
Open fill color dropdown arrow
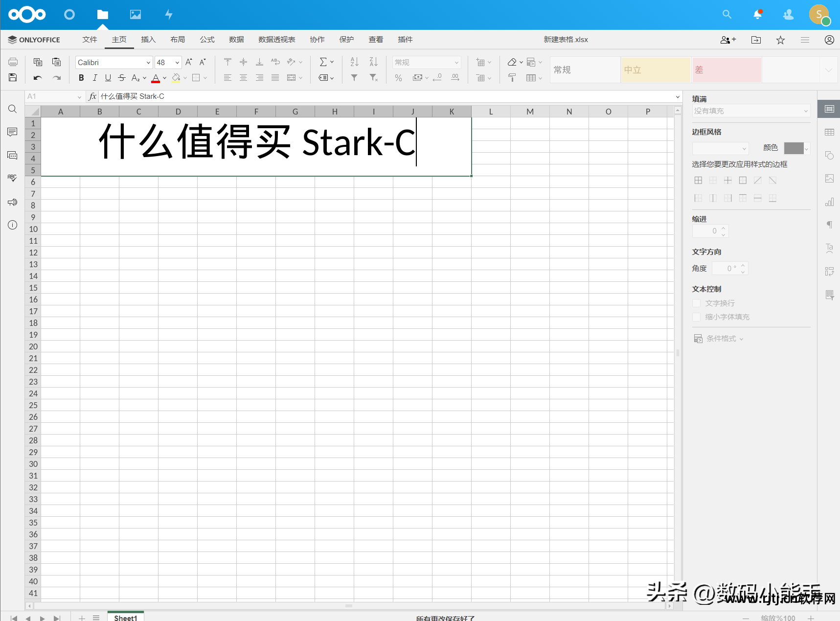pos(185,78)
